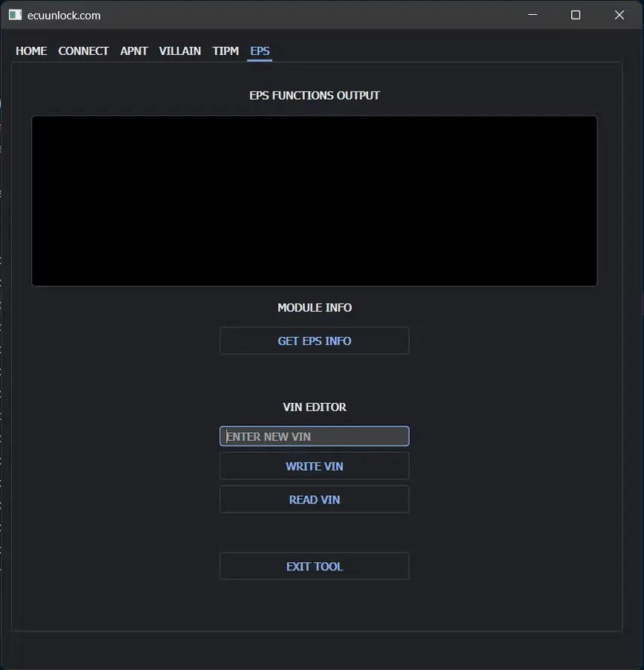Viewport: 644px width, 670px height.
Task: Click the ecuunlock.com title bar text
Action: [x=64, y=15]
